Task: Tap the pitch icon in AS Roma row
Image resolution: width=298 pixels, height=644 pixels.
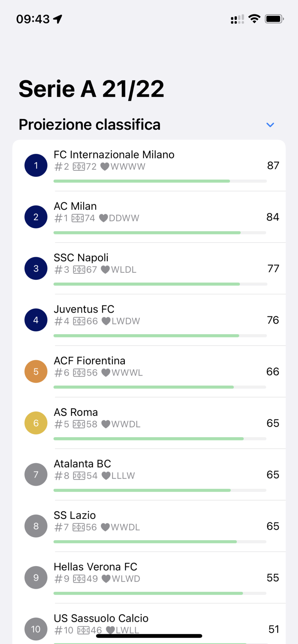Action: pyautogui.click(x=79, y=424)
